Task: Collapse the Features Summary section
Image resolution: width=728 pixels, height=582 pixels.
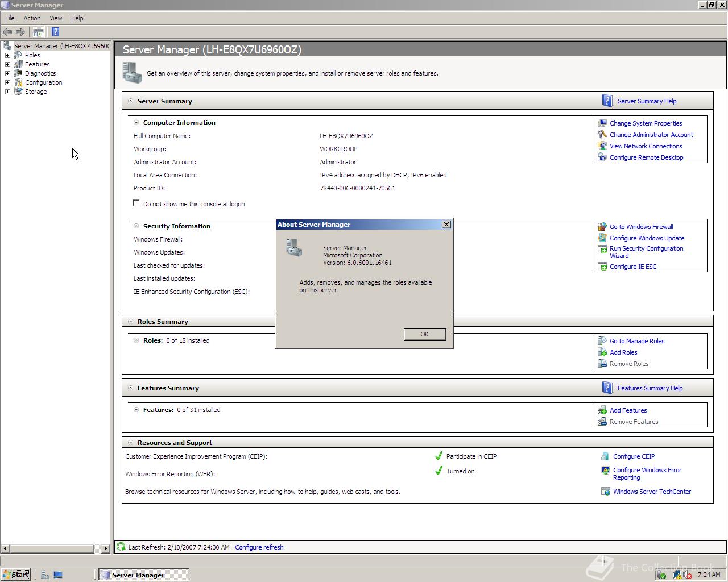Action: point(130,388)
